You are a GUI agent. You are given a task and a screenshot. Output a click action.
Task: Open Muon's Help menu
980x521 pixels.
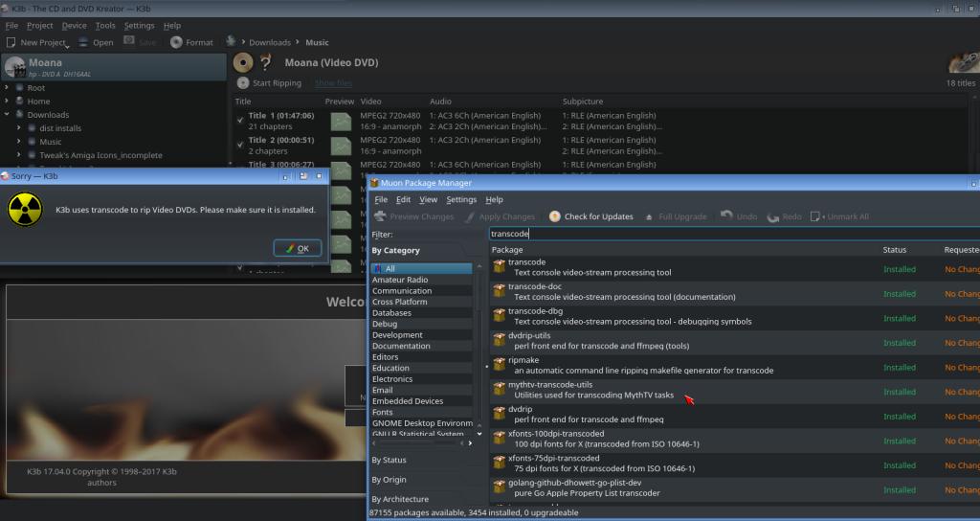point(494,199)
